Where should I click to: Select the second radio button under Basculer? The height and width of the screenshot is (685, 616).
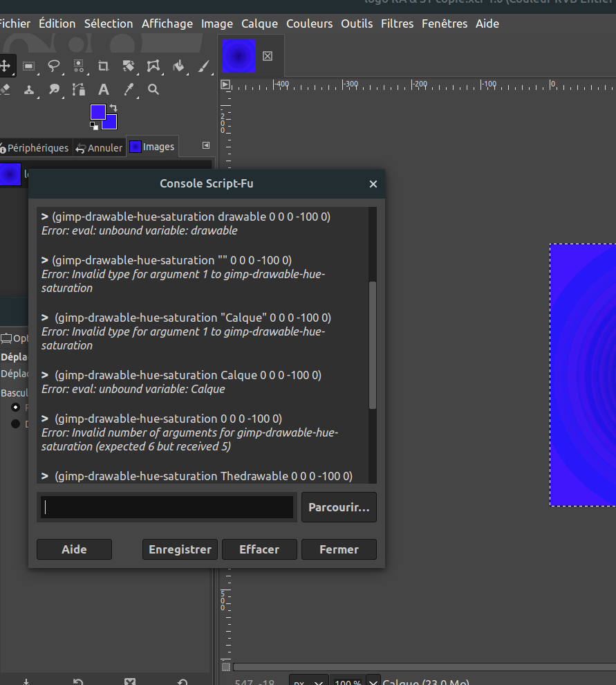[x=16, y=423]
